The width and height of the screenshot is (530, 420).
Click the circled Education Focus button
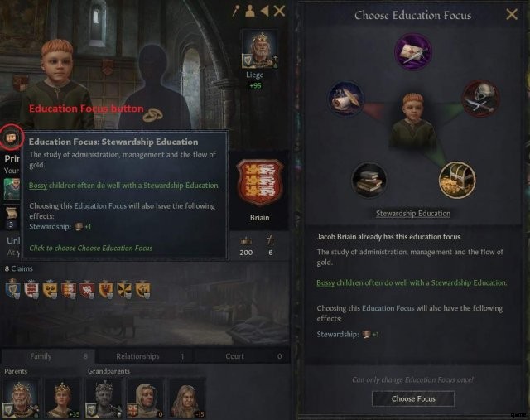tap(11, 138)
